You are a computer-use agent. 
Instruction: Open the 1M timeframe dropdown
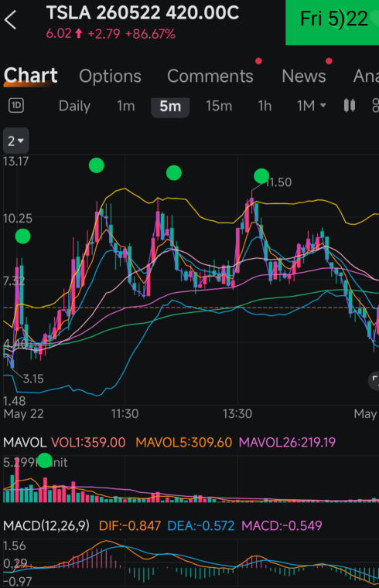[x=311, y=106]
